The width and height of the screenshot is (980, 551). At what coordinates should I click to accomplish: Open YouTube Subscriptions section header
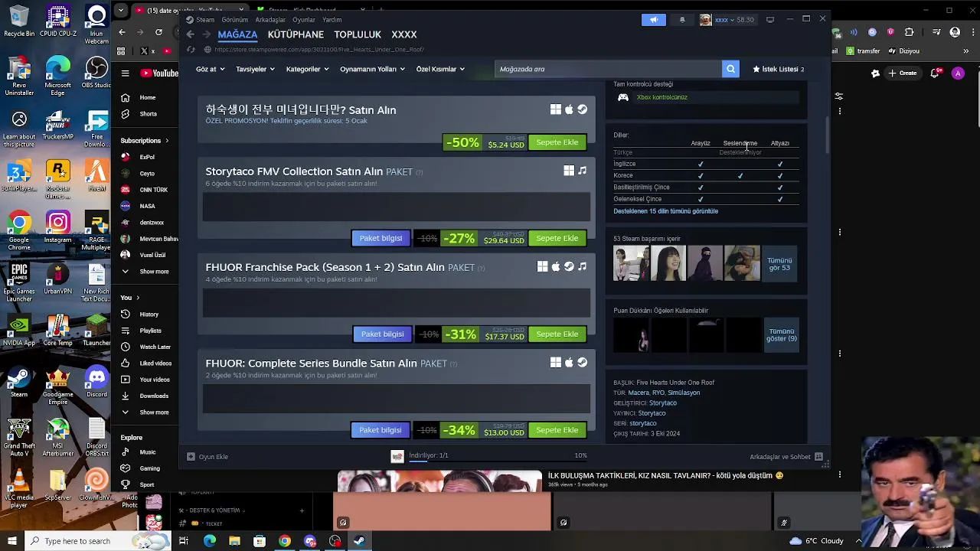(144, 141)
